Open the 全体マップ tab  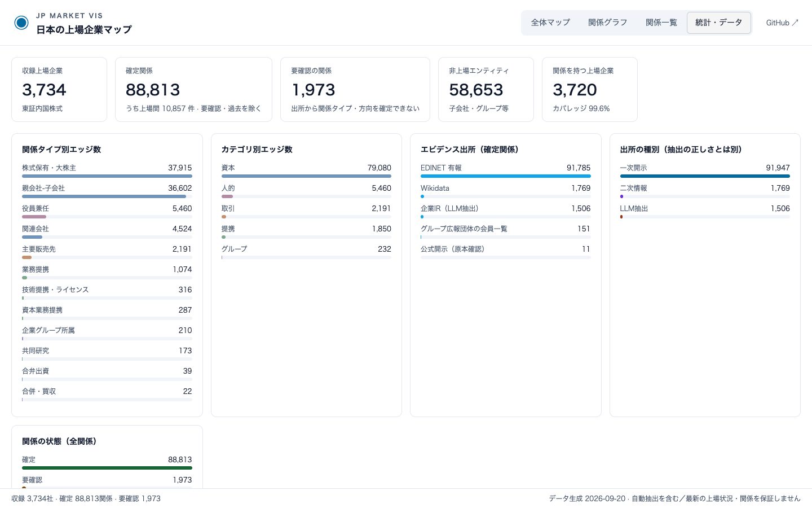(x=550, y=23)
